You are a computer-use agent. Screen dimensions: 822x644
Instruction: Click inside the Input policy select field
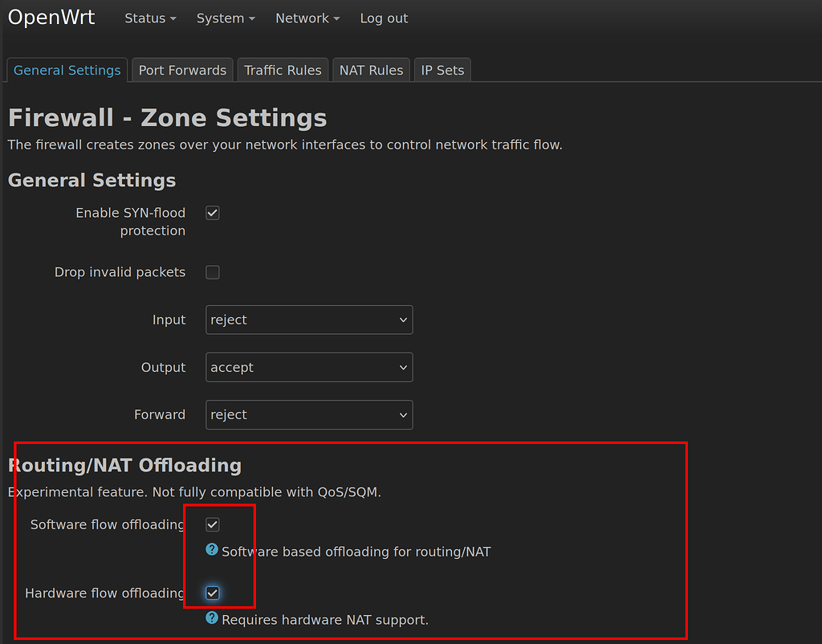pos(309,320)
